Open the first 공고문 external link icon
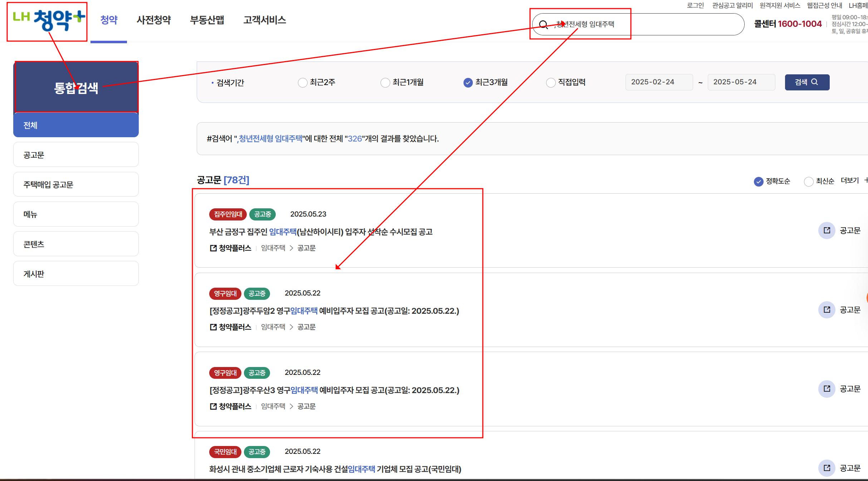Image resolution: width=868 pixels, height=481 pixels. tap(827, 230)
